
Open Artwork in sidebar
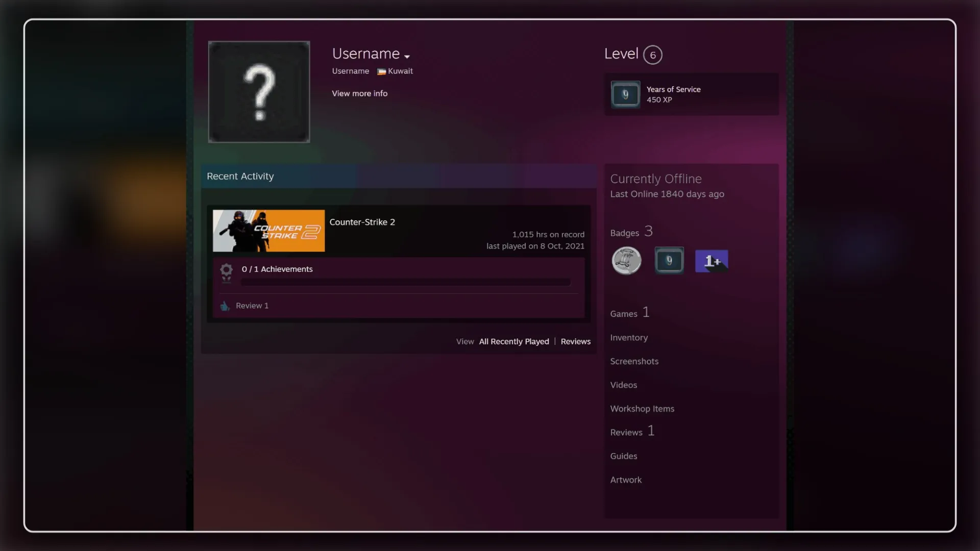[626, 480]
